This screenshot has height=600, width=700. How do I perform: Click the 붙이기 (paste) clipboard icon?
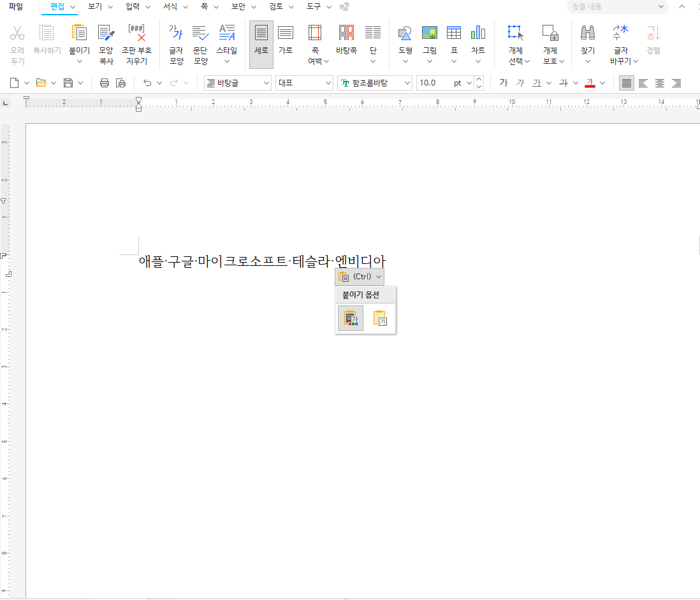[80, 33]
